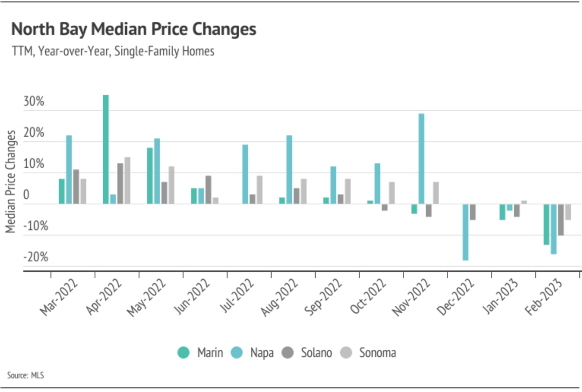Viewport: 582px width, 392px height.
Task: Click the Marin bar for May-2022
Action: (x=150, y=175)
